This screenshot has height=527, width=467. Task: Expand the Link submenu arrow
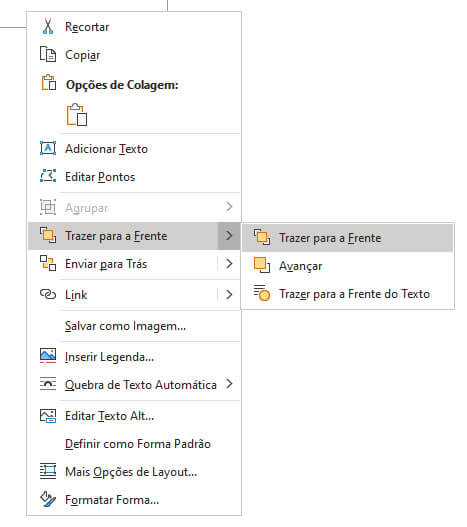pos(229,294)
